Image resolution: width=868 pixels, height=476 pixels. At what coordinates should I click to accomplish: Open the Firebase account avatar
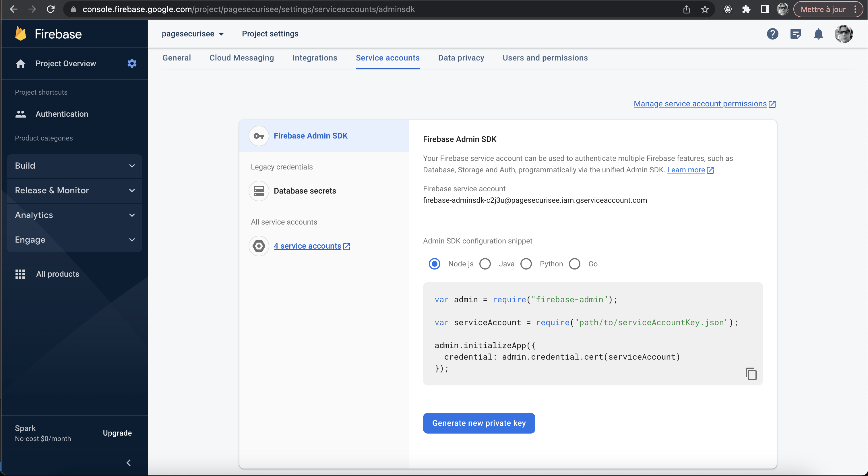point(843,34)
